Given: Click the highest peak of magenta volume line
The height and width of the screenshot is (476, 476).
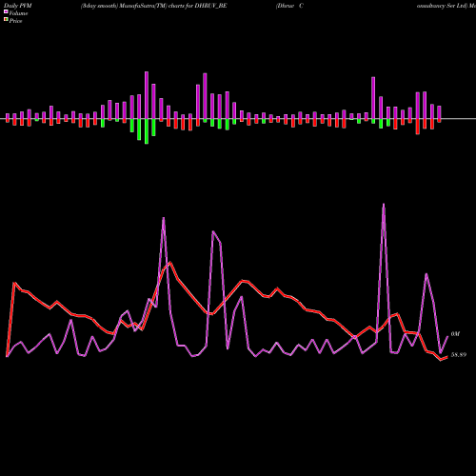Looking at the screenshot, I should 384,205.
